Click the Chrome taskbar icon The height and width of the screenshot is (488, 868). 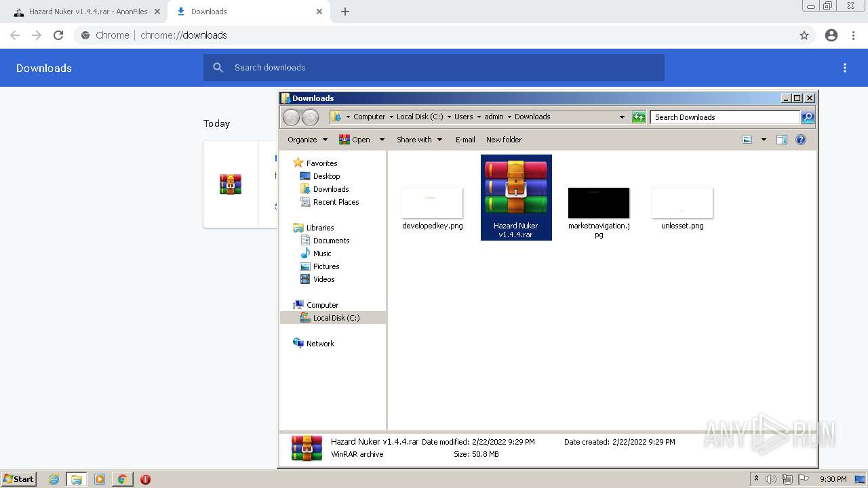coord(122,479)
